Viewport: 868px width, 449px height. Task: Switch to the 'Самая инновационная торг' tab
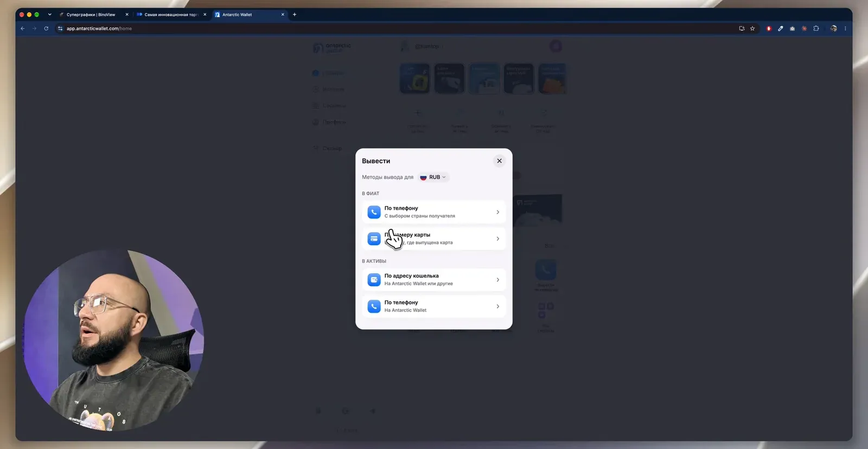[x=171, y=15]
